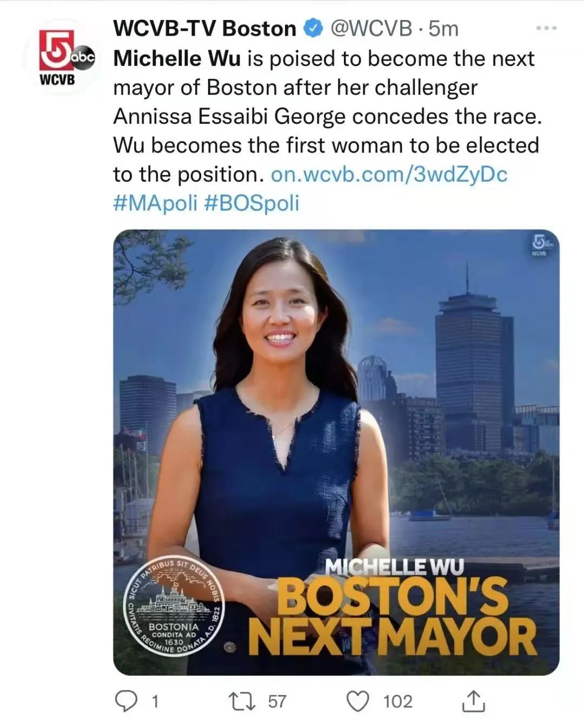Viewport: 584px width, 728px height.
Task: Click the reply count number 1
Action: (155, 702)
